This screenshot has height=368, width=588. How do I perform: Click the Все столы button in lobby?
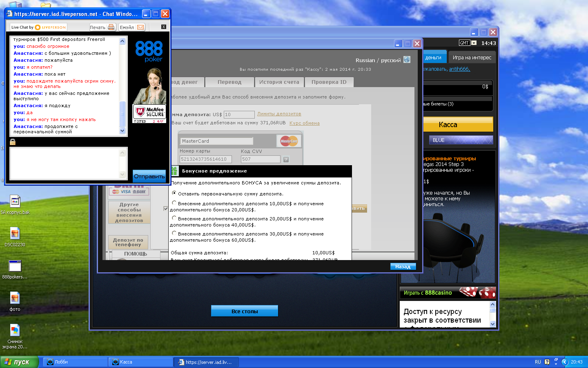pos(245,311)
